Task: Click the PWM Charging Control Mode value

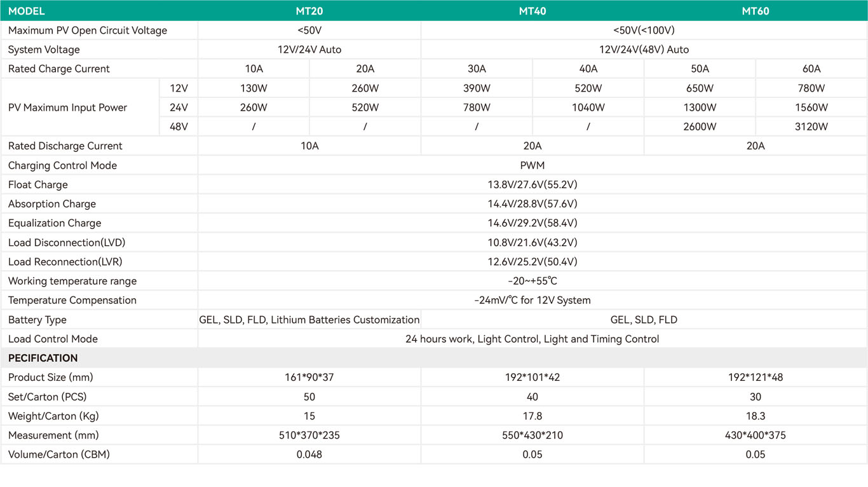Action: [x=532, y=165]
